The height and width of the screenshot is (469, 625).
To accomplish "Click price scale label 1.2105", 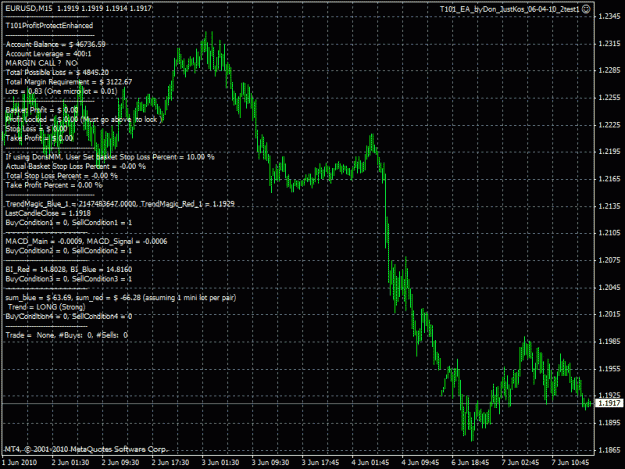I will (610, 233).
